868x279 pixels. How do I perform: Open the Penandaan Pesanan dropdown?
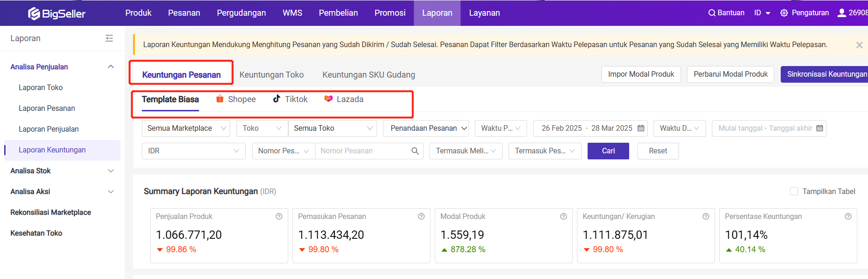425,128
